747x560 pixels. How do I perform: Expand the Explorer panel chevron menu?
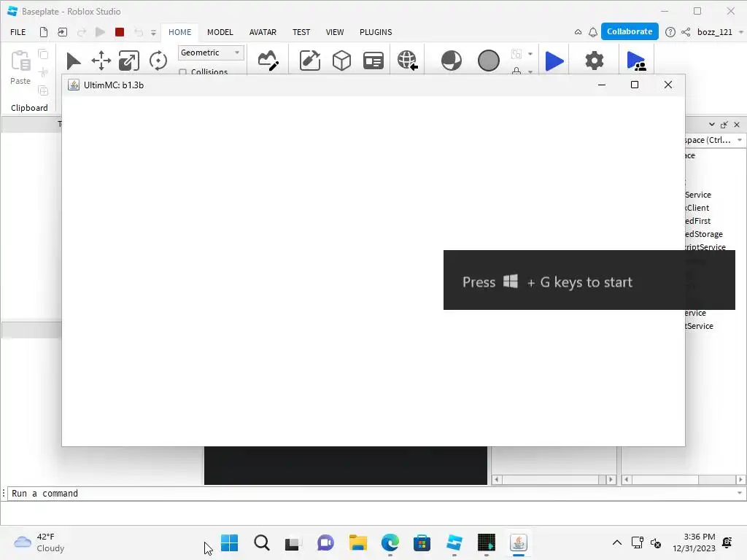(x=711, y=124)
